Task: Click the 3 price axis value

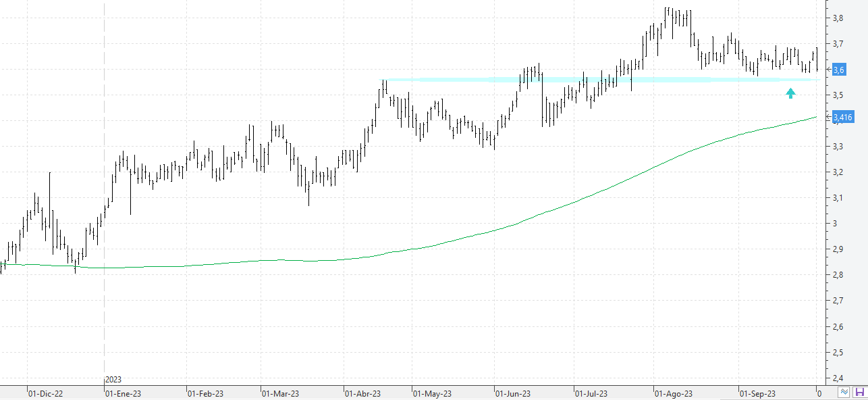Action: pyautogui.click(x=834, y=224)
